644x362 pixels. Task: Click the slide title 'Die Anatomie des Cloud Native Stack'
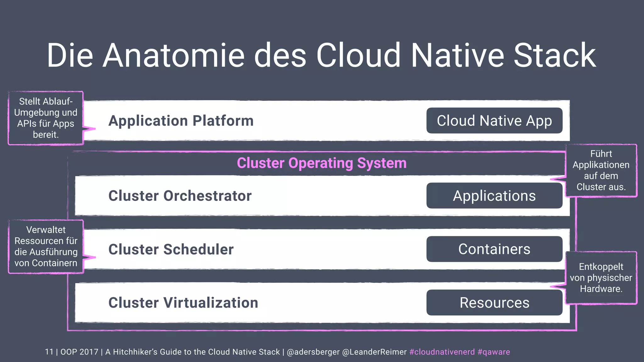(x=321, y=55)
